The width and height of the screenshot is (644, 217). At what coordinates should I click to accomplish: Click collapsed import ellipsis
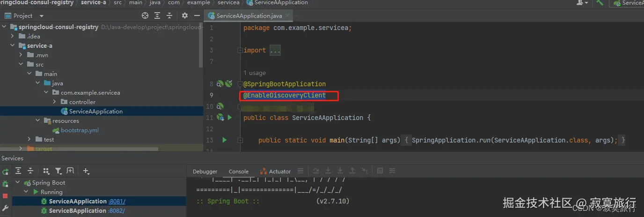point(275,50)
